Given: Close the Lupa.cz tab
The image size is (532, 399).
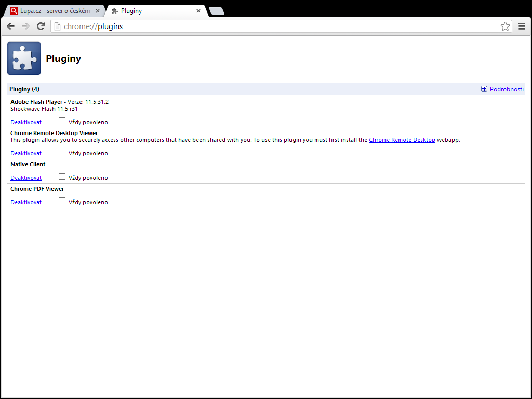Looking at the screenshot, I should pos(98,11).
